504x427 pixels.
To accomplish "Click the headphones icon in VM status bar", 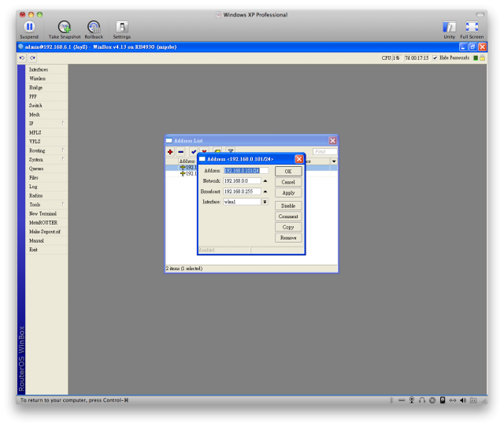I will [422, 400].
